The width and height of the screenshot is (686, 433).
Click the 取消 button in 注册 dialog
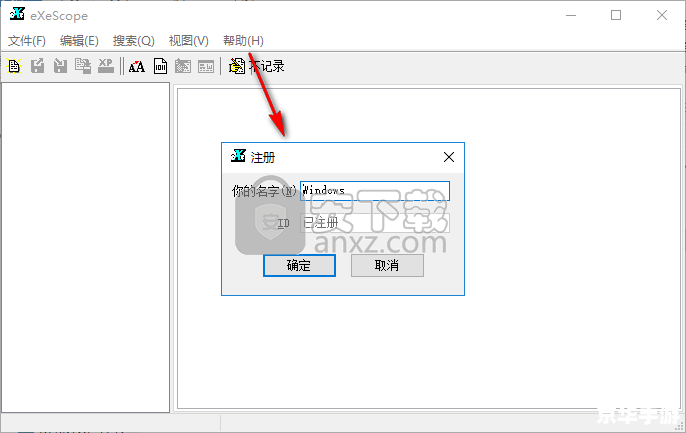click(387, 265)
